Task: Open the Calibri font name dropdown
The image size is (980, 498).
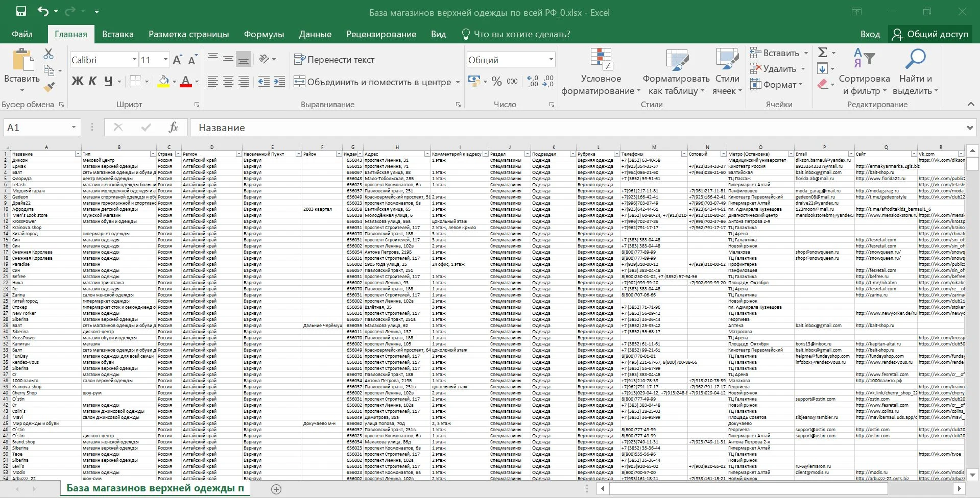Action: [x=134, y=60]
